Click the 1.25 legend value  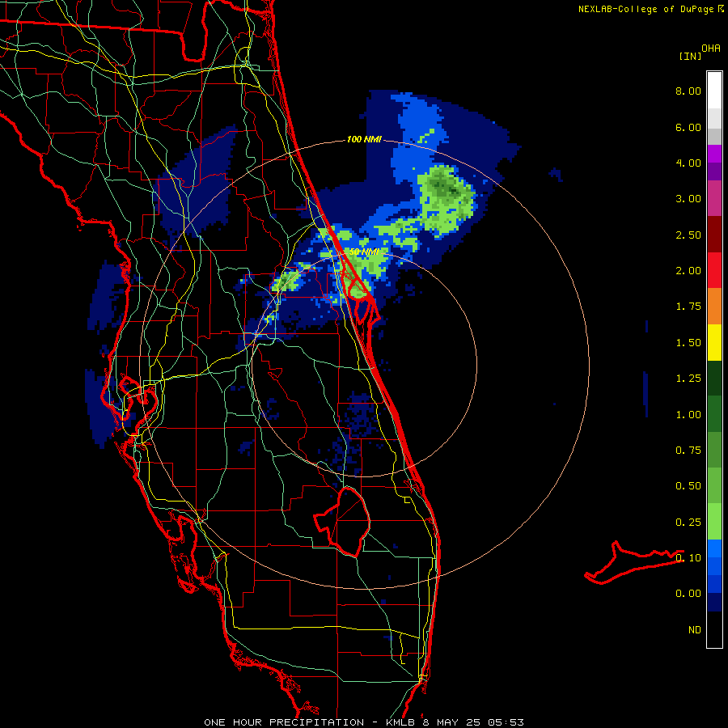(x=688, y=379)
